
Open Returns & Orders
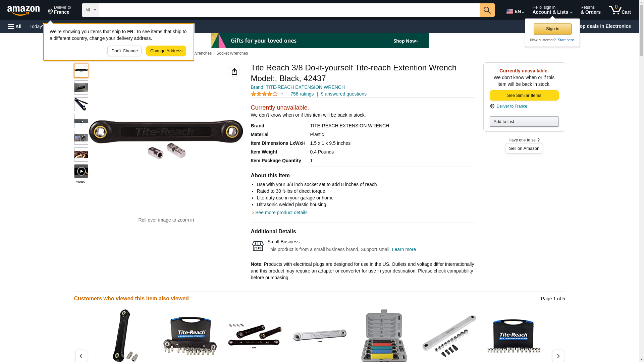pyautogui.click(x=590, y=10)
